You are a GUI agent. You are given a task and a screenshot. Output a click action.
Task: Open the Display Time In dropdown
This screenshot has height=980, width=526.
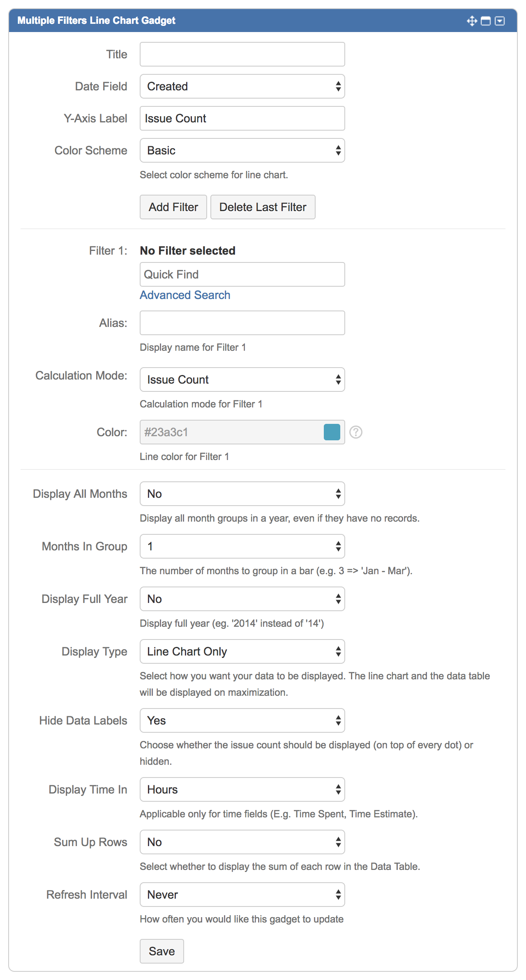pos(242,789)
